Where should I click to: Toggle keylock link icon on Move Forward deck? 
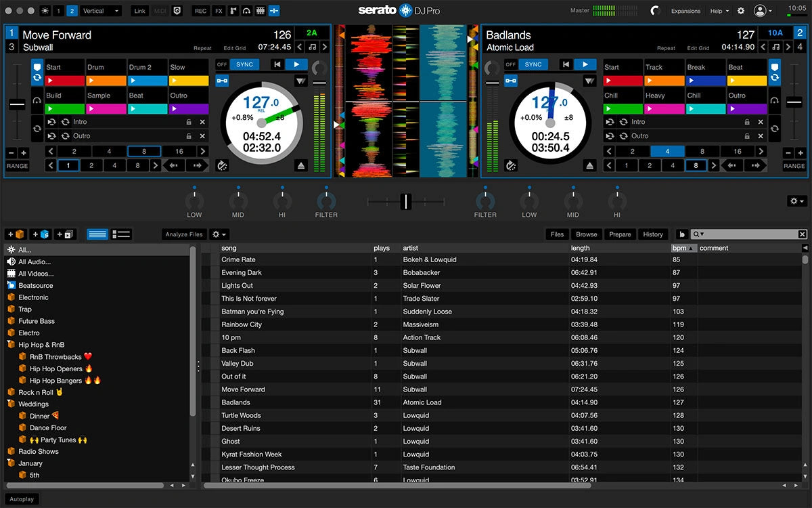[x=222, y=81]
